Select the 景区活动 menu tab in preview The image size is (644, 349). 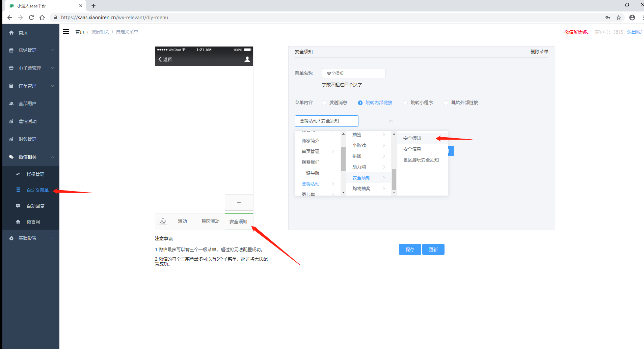tap(211, 222)
